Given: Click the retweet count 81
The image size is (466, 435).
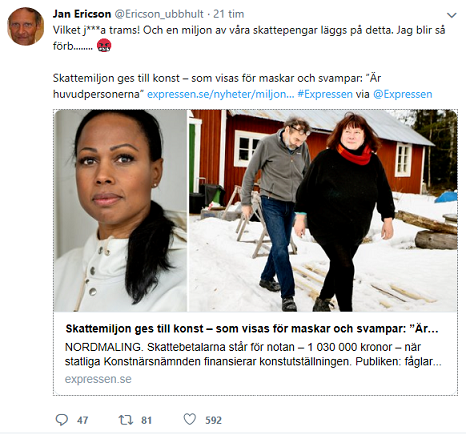Looking at the screenshot, I should click(146, 420).
